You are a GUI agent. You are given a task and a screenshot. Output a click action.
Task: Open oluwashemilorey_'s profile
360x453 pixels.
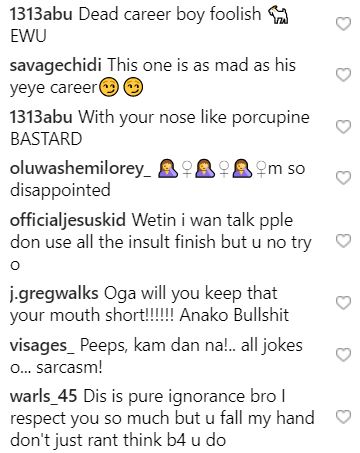pyautogui.click(x=80, y=168)
